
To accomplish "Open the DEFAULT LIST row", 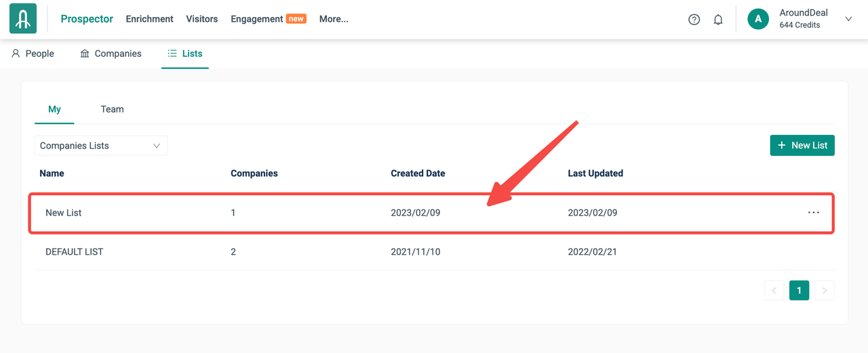I will 75,251.
